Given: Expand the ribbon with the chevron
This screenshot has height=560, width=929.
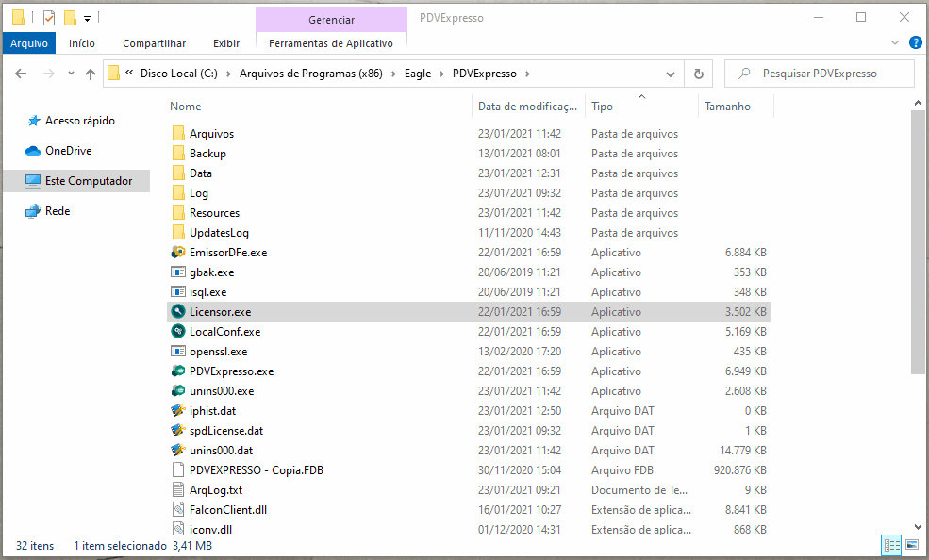Looking at the screenshot, I should (895, 42).
